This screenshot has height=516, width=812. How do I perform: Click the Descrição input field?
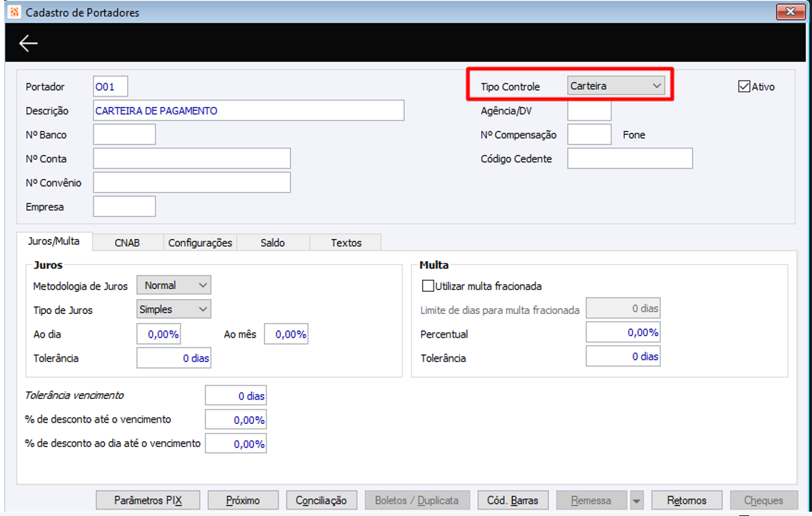click(x=249, y=110)
